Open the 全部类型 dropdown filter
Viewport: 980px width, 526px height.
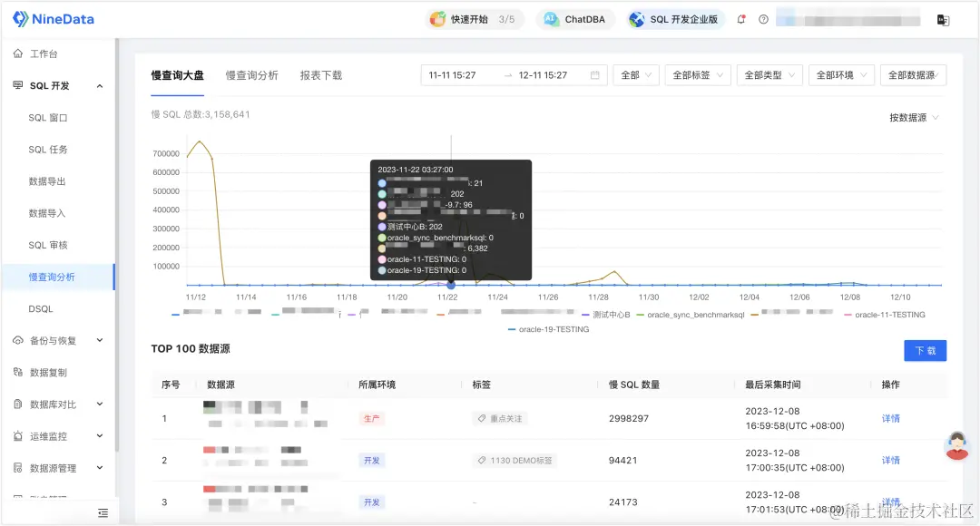(x=768, y=75)
